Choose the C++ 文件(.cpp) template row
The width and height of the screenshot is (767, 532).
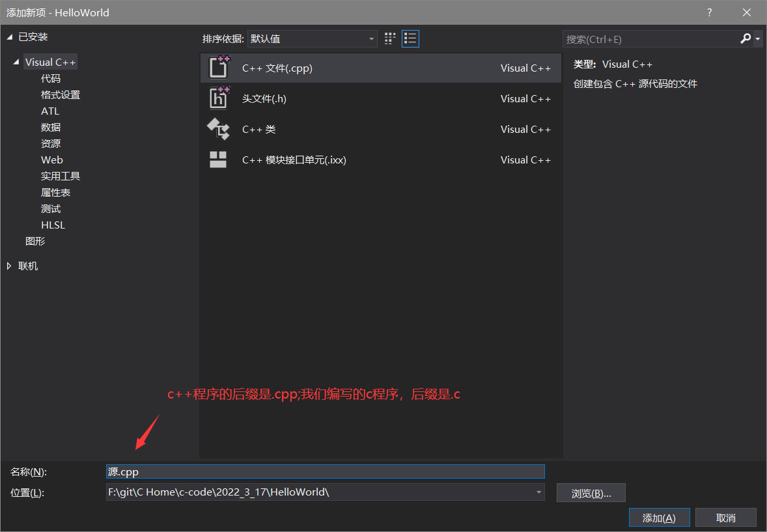(380, 68)
